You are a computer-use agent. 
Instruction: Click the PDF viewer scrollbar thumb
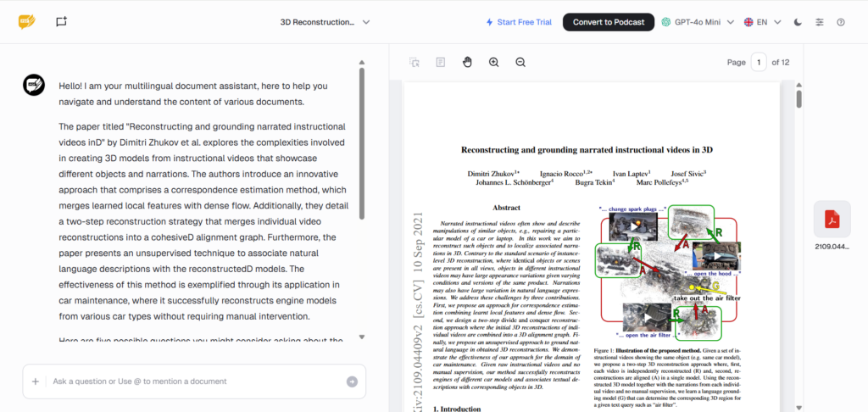click(x=798, y=98)
